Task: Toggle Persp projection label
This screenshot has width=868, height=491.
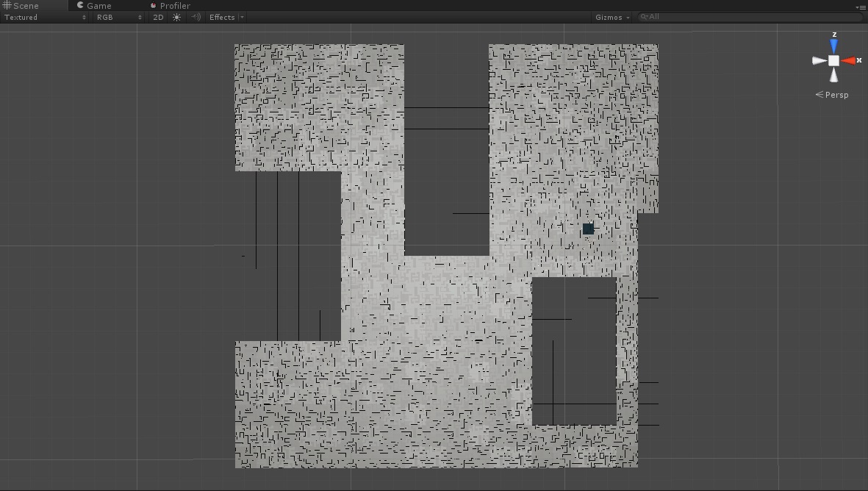Action: 831,95
